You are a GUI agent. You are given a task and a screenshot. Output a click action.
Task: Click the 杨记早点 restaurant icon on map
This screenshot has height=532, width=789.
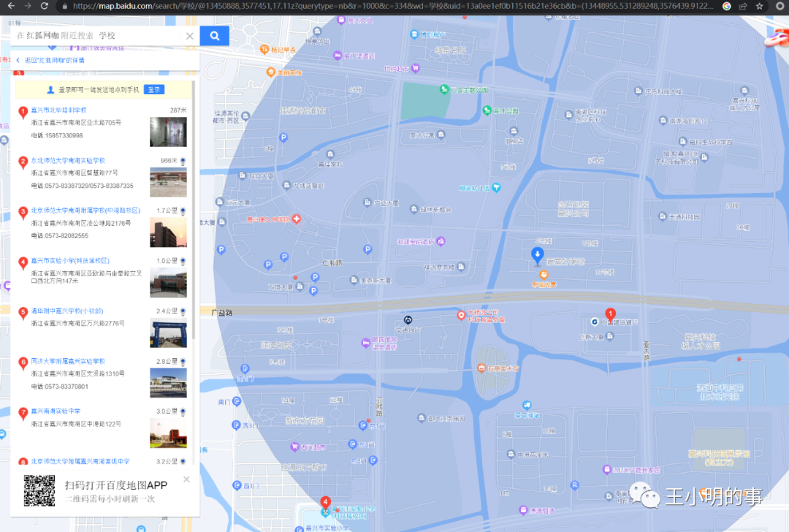pos(264,49)
